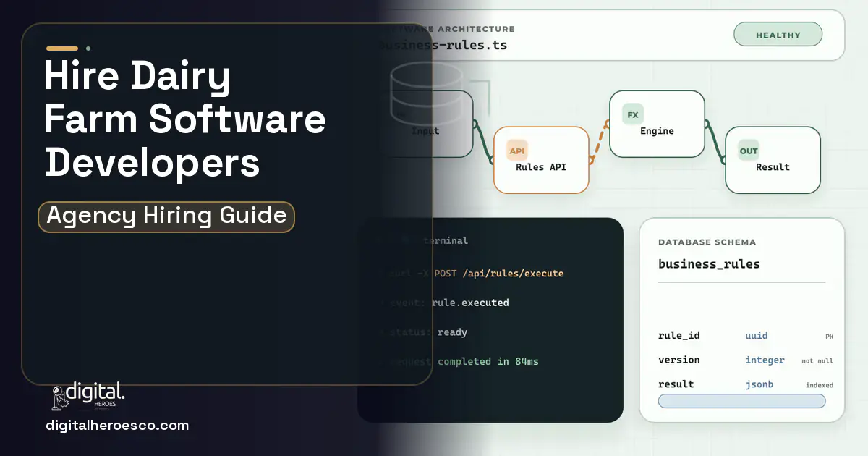This screenshot has height=456, width=868.
Task: Click the business_rules table name
Action: 709,264
